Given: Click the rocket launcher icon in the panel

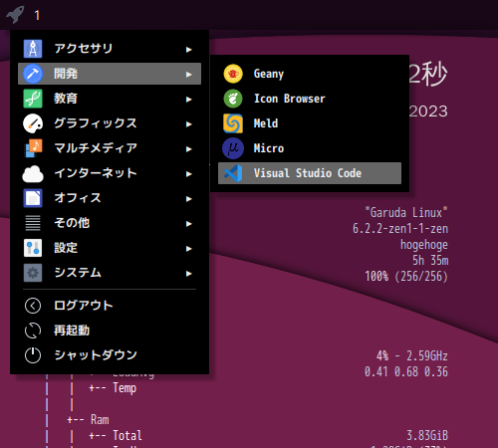Looking at the screenshot, I should (15, 15).
